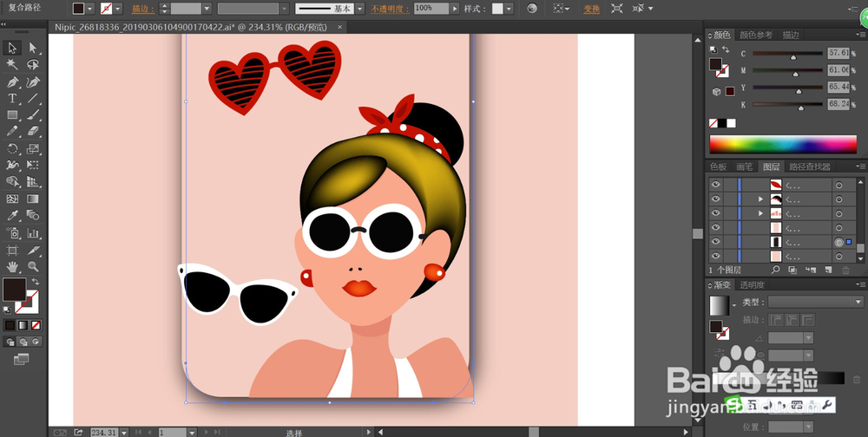This screenshot has height=437, width=868.
Task: Toggle visibility of the third layer row
Action: point(716,213)
